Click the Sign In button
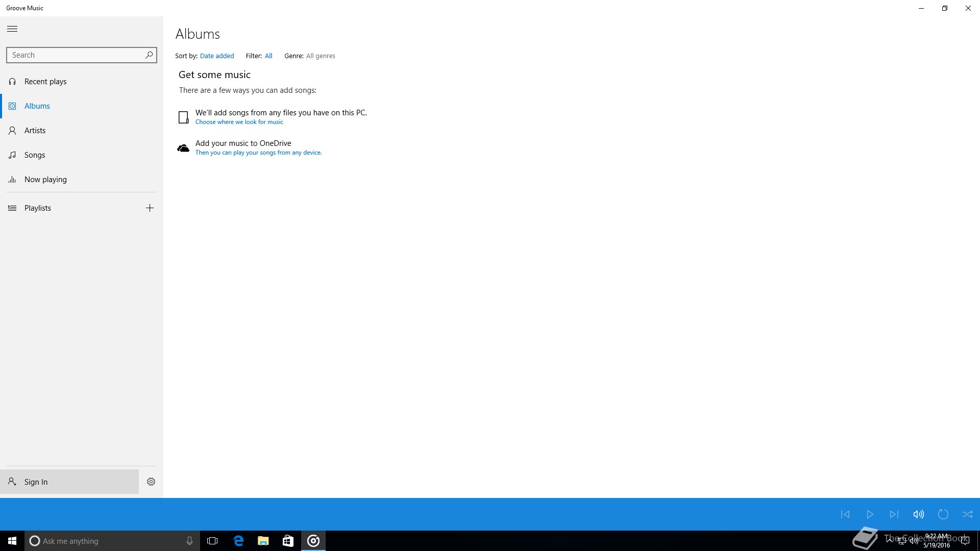The height and width of the screenshot is (551, 980). click(69, 482)
